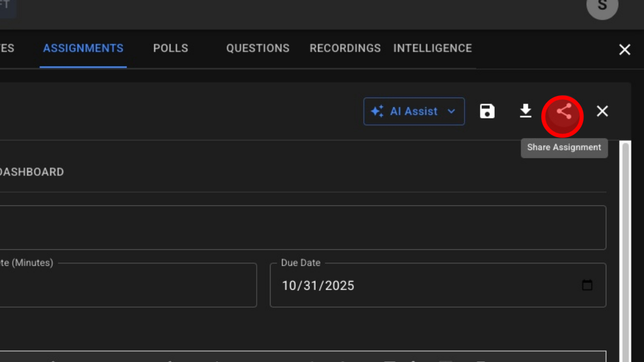Click the Minutes input field

tap(128, 286)
